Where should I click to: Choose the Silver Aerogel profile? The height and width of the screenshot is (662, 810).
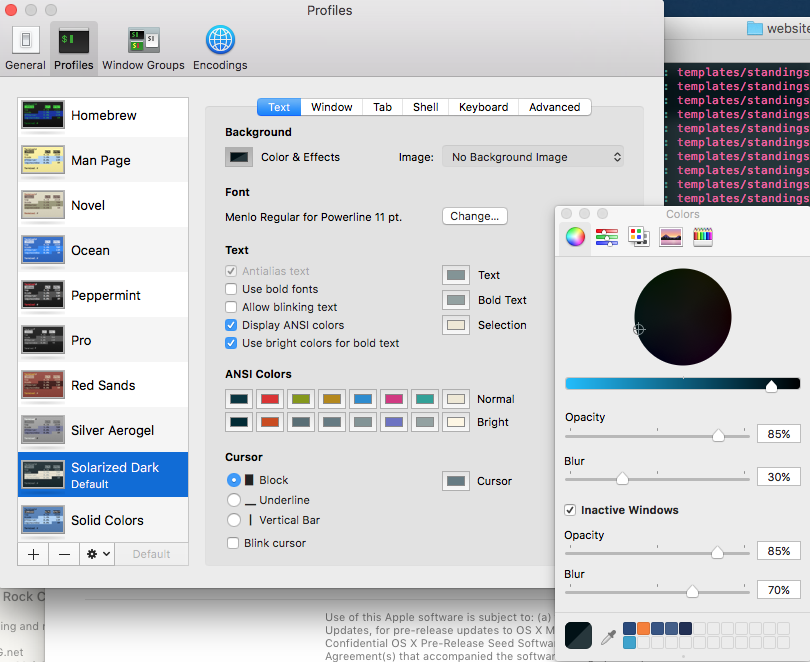click(103, 430)
